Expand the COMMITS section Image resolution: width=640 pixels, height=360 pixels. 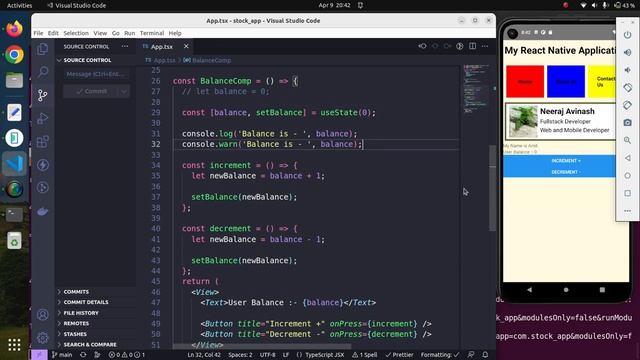click(x=76, y=292)
